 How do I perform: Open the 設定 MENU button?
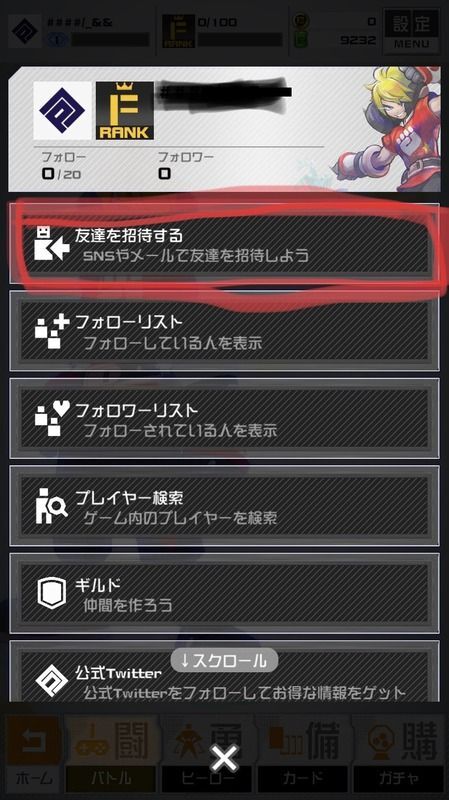(411, 30)
